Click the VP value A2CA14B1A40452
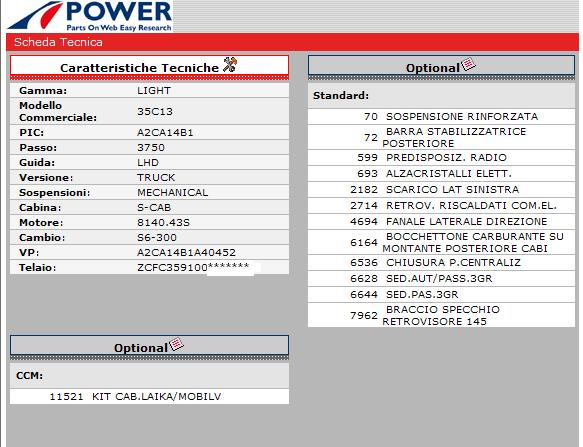The width and height of the screenshot is (583, 447). pyautogui.click(x=186, y=253)
